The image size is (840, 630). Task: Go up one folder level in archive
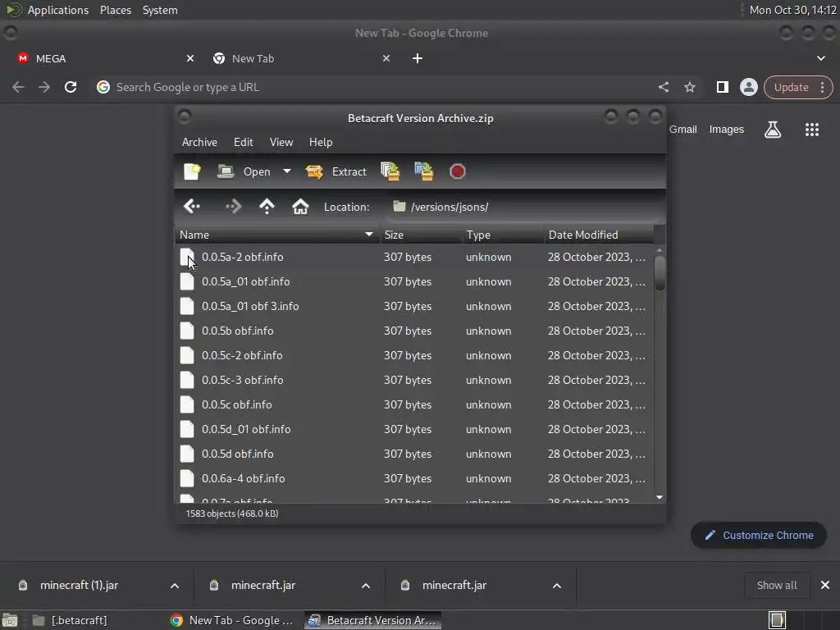267,206
